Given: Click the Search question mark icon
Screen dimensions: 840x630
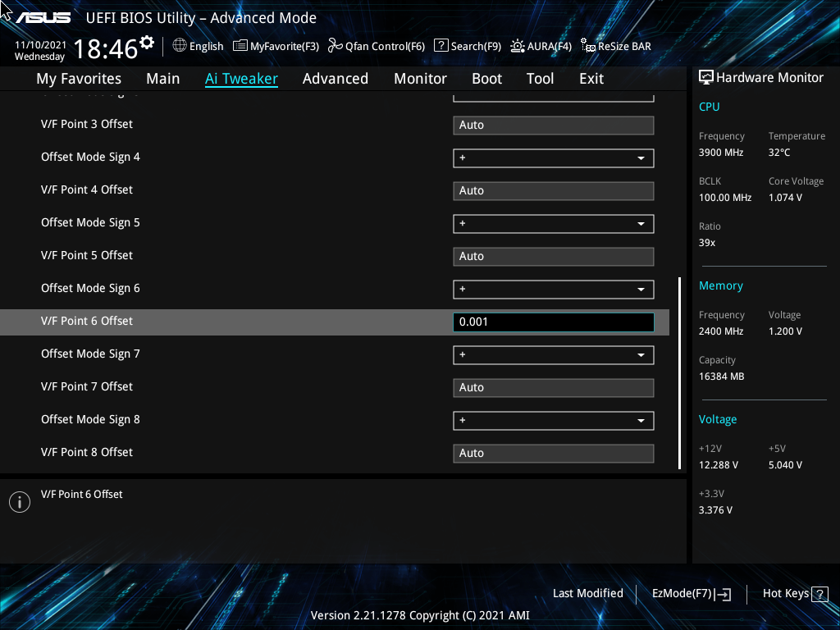Looking at the screenshot, I should point(441,46).
